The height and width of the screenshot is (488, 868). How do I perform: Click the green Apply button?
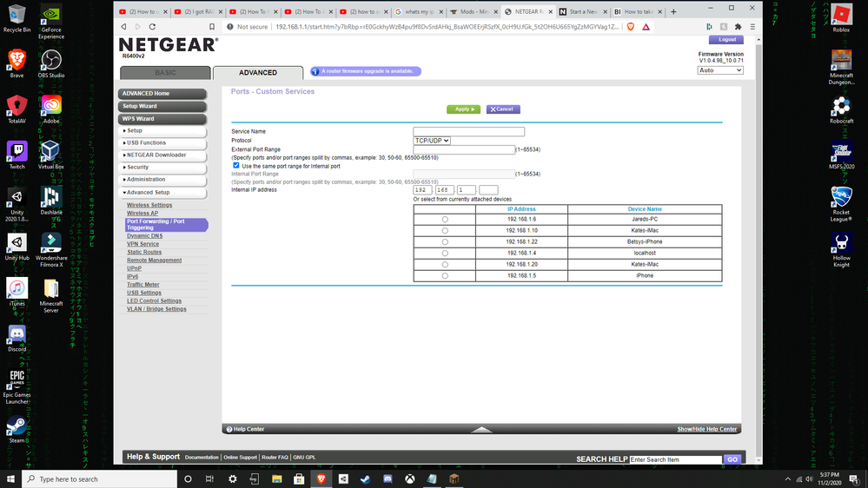click(462, 109)
